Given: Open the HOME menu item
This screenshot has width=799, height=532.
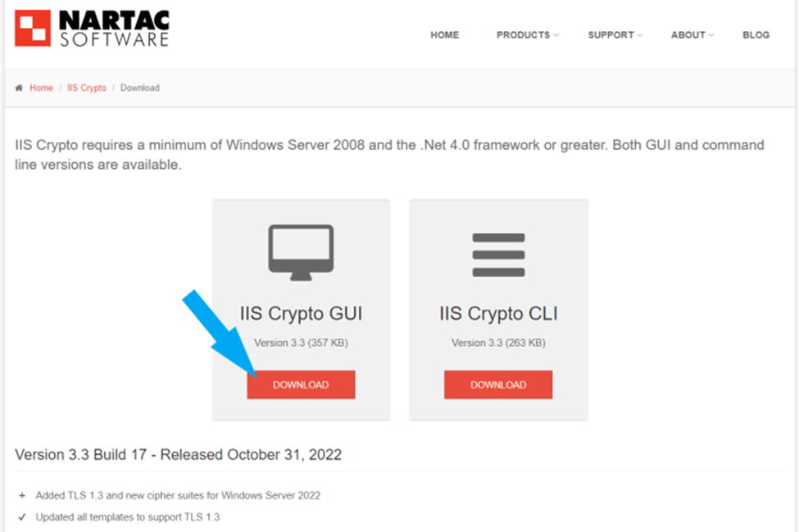Looking at the screenshot, I should tap(444, 35).
